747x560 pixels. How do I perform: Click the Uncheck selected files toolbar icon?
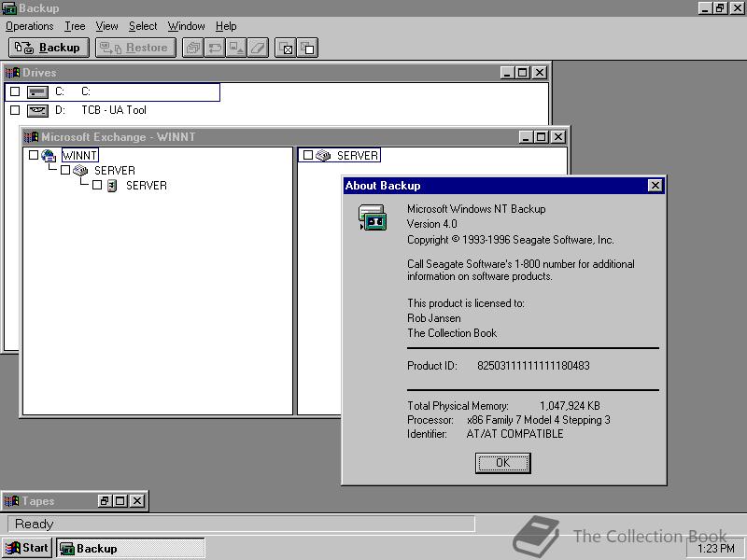tap(307, 48)
